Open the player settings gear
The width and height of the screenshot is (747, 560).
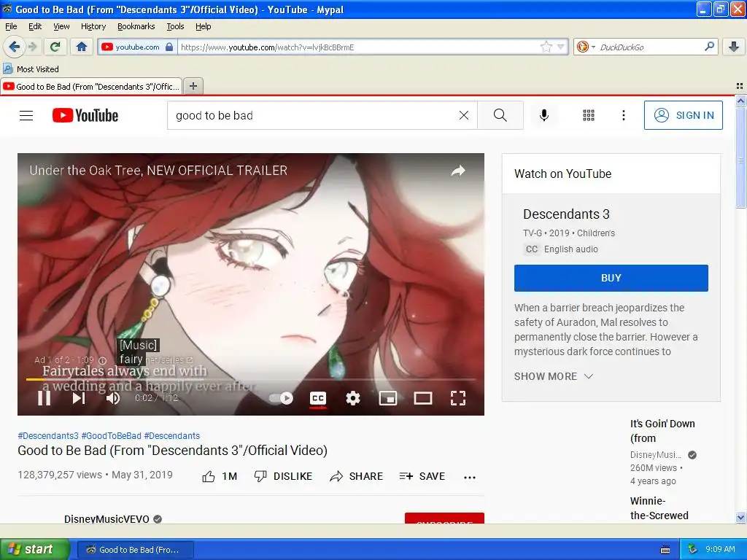(352, 397)
